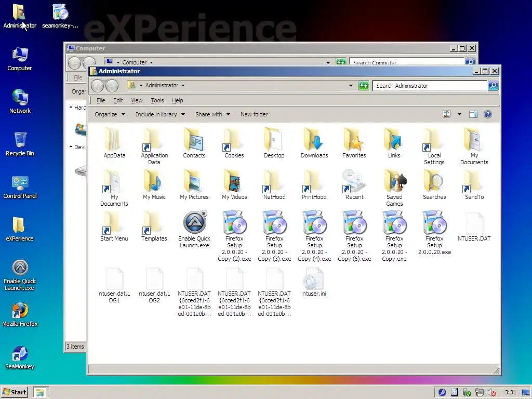
Task: Select the SendTo shortcut folder
Action: (474, 185)
